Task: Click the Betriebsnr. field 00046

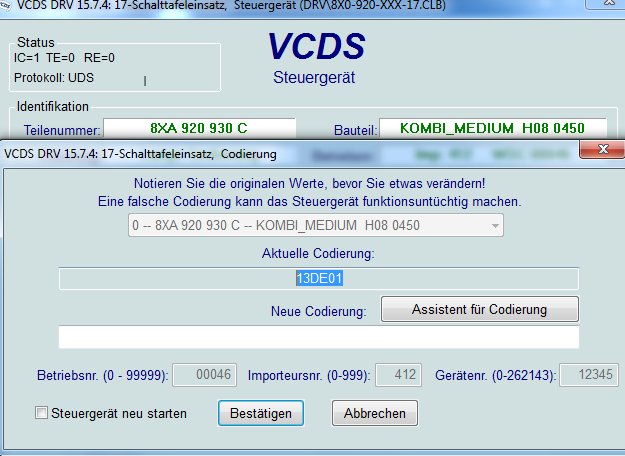Action: pos(204,375)
